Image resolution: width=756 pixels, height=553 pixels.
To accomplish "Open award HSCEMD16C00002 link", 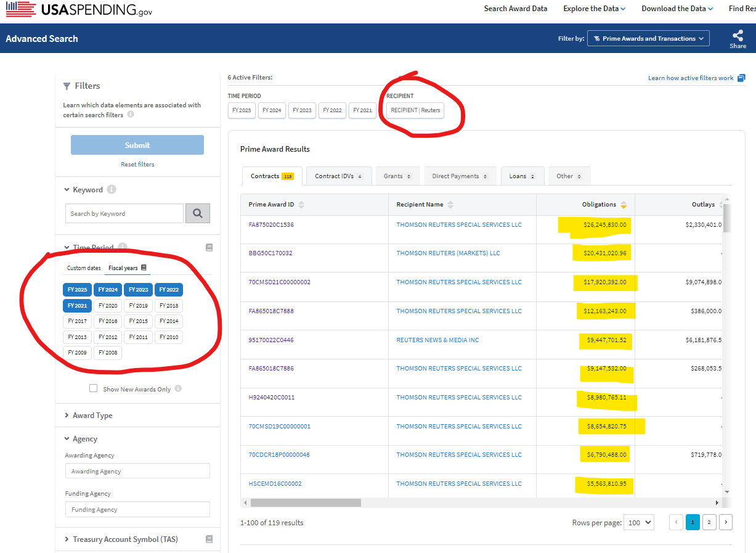I will [275, 484].
